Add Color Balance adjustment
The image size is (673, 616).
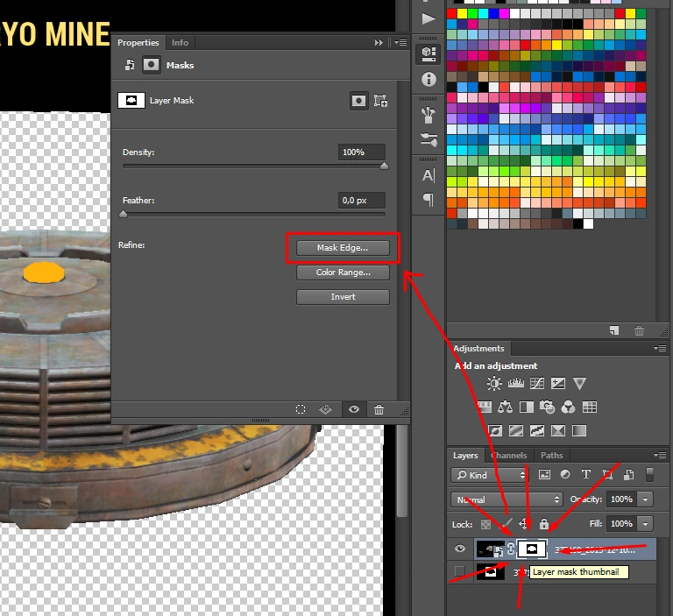(505, 407)
